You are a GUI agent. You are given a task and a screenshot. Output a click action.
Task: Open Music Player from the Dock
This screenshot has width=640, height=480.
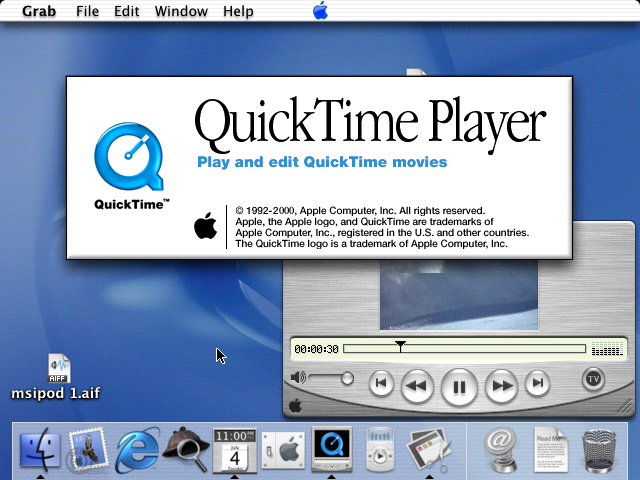click(x=380, y=450)
